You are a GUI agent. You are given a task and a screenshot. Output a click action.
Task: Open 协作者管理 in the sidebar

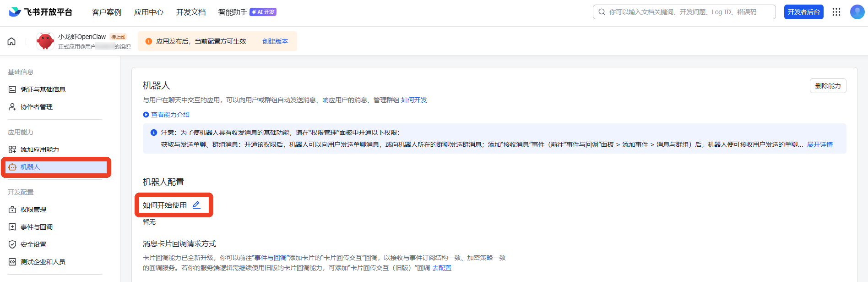click(36, 107)
